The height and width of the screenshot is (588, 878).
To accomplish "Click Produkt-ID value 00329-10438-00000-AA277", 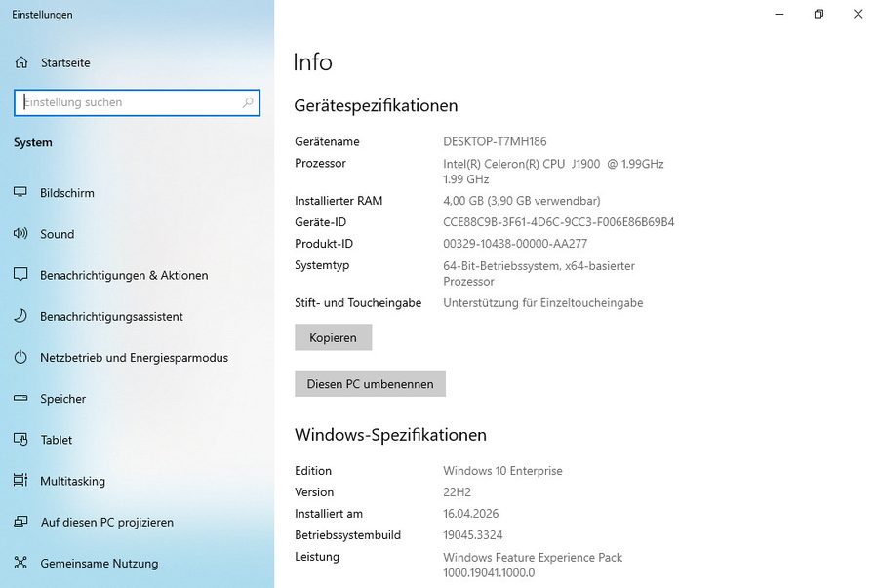I will click(x=515, y=244).
